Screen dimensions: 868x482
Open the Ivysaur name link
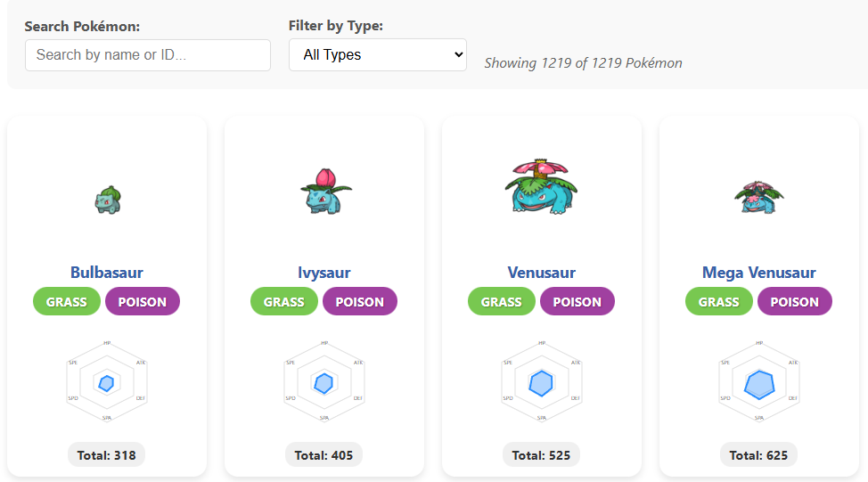coord(324,273)
